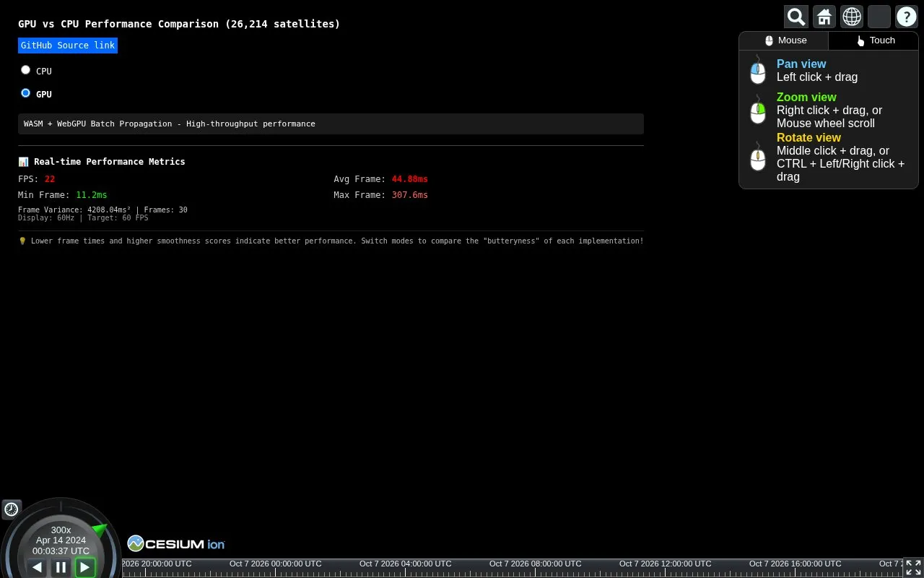Image resolution: width=924 pixels, height=578 pixels.
Task: Open the globe scene mode picker
Action: (852, 17)
